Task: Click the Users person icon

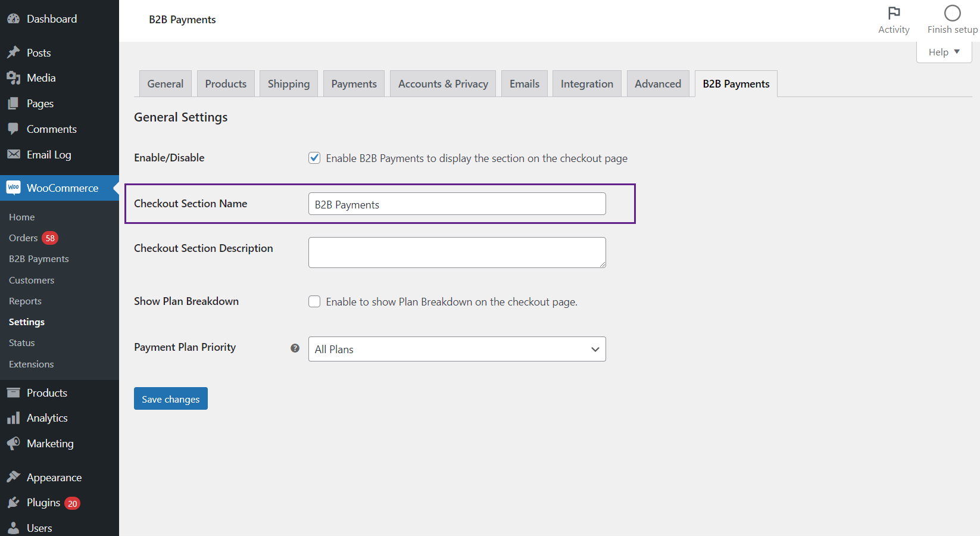Action: pos(13,528)
